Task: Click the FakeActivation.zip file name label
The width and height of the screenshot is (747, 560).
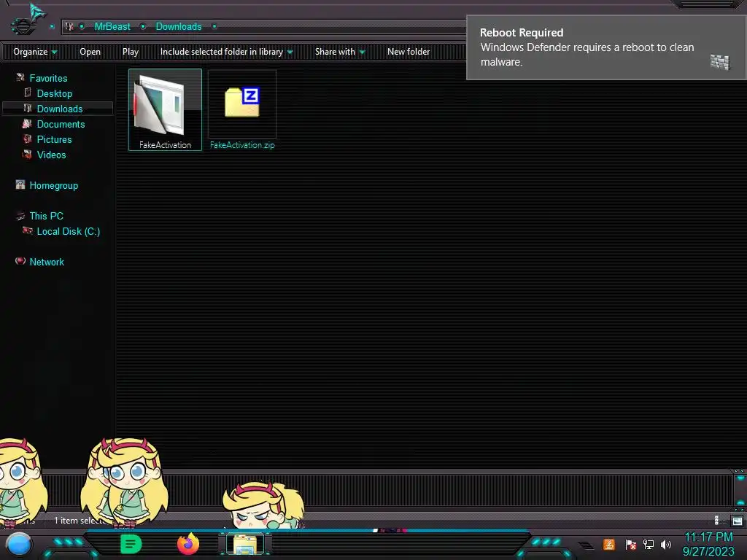Action: click(242, 145)
